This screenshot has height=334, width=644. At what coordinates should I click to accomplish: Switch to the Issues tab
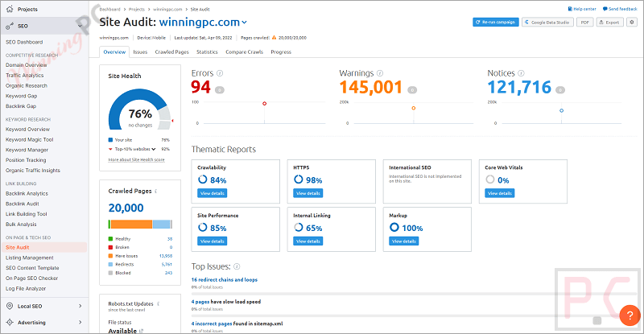[140, 52]
